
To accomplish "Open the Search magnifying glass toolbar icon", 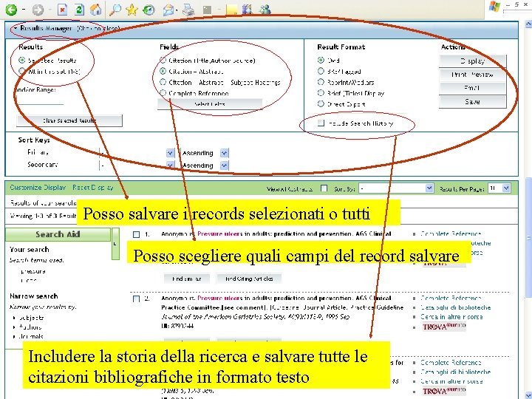I will (x=115, y=10).
